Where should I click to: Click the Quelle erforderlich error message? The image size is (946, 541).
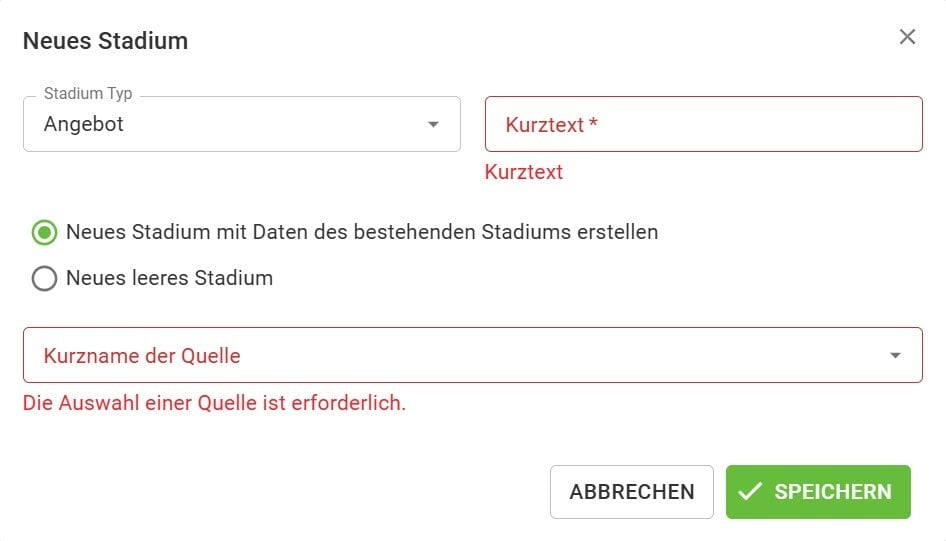[214, 404]
